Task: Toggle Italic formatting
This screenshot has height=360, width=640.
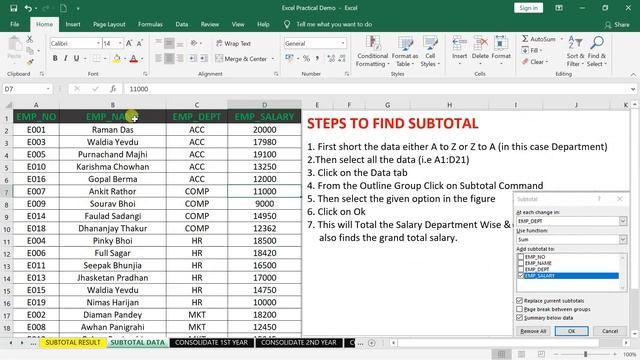Action: pos(65,59)
